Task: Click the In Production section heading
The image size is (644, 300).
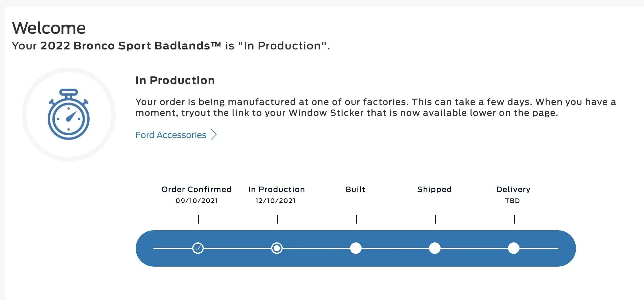Action: [175, 80]
